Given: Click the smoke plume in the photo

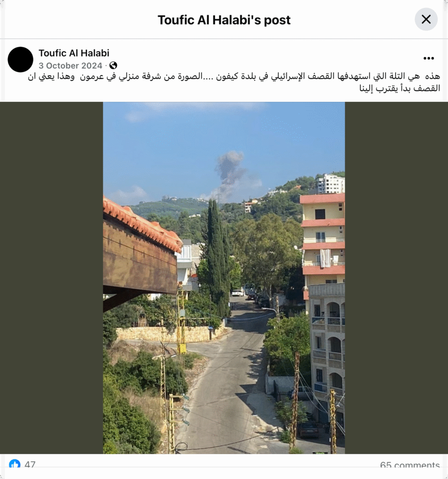Looking at the screenshot, I should [x=231, y=174].
